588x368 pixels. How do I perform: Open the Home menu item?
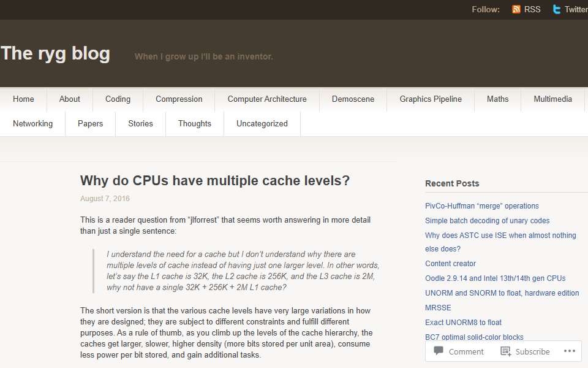(x=23, y=99)
